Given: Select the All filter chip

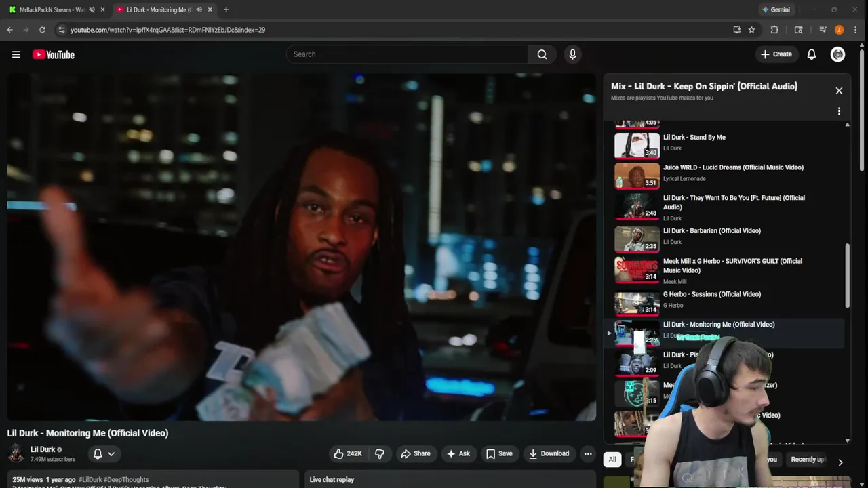Looking at the screenshot, I should 612,460.
